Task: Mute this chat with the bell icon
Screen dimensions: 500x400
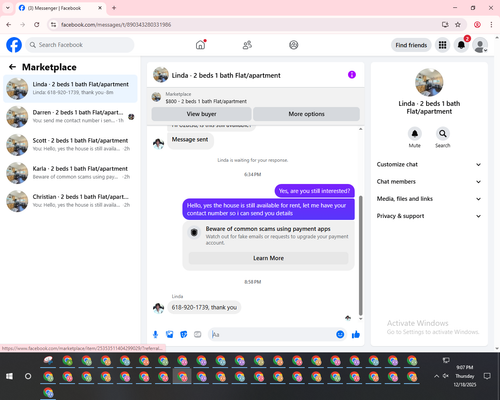Action: point(414,134)
